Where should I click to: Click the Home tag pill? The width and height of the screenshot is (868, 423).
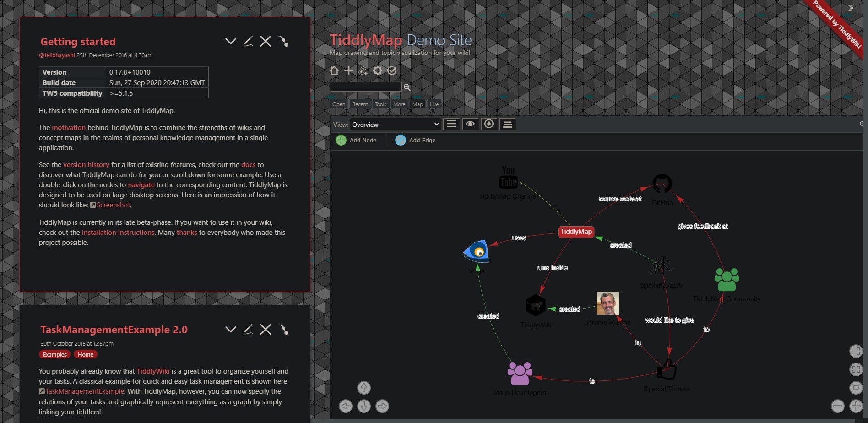[86, 354]
